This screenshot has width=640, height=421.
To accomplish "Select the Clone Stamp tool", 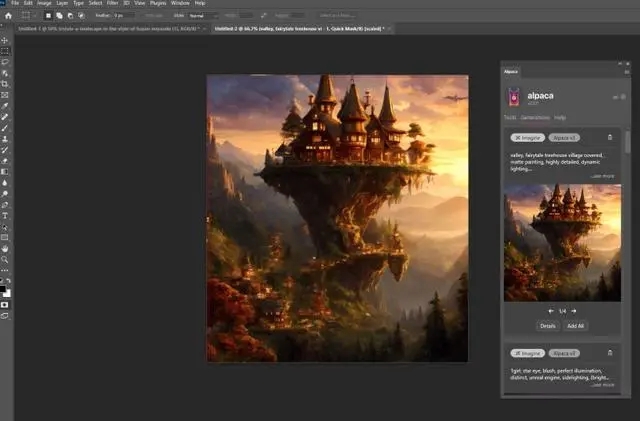I will 4,139.
